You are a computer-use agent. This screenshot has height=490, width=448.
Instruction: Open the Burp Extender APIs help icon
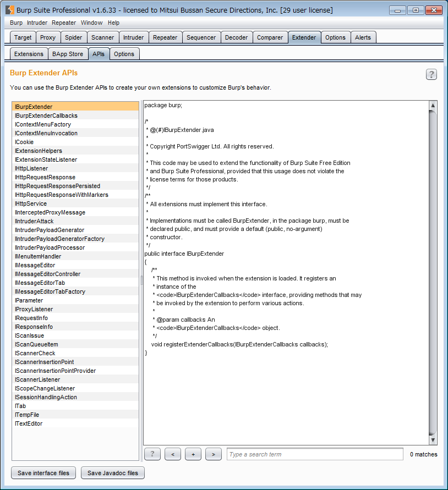point(431,74)
